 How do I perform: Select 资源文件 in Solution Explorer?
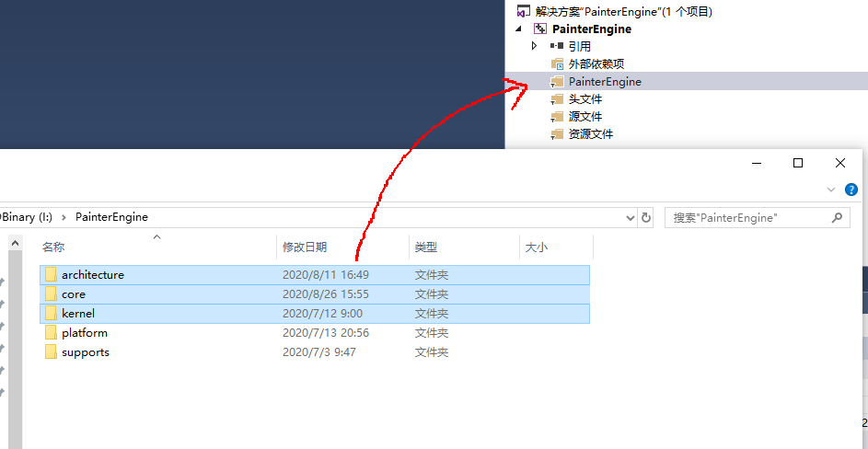(x=591, y=134)
